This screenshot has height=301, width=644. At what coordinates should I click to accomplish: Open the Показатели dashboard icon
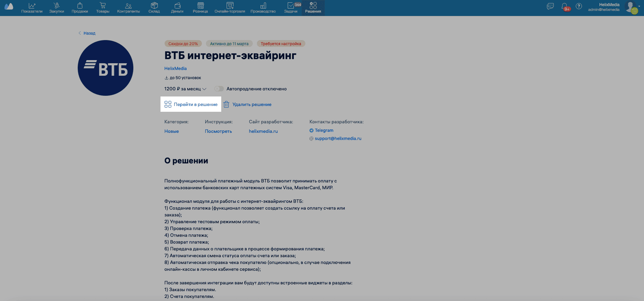point(32,6)
